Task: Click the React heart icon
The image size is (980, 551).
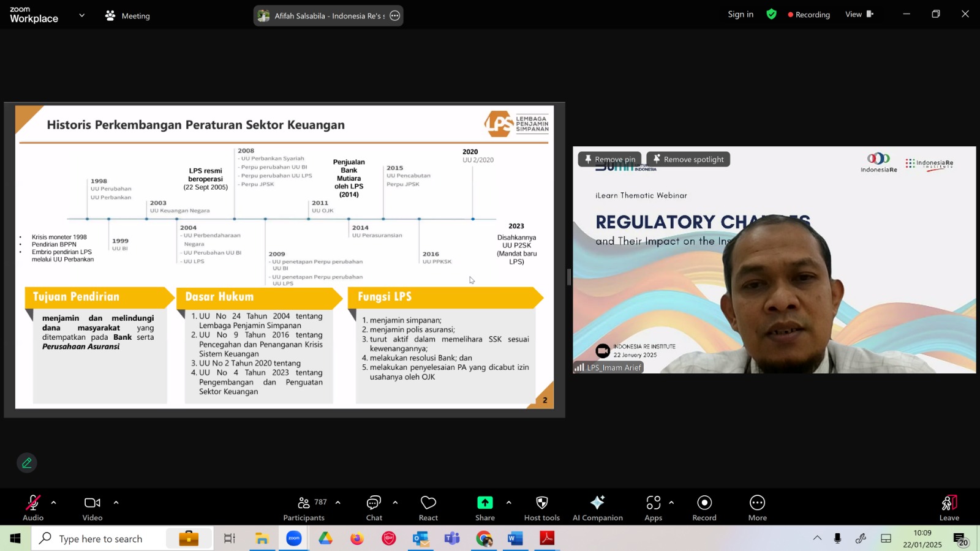Action: click(x=428, y=508)
